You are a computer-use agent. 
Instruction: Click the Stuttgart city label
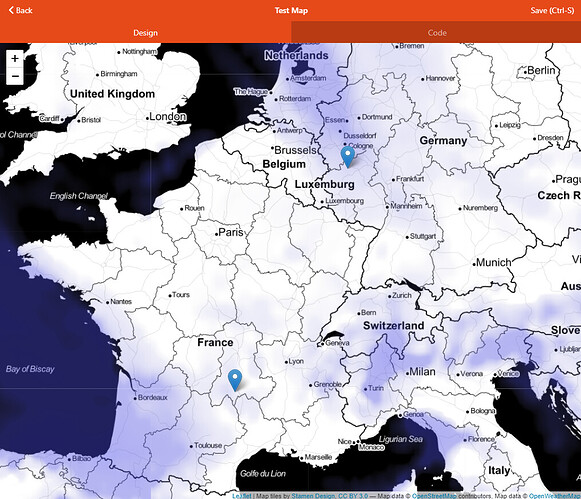click(x=423, y=236)
